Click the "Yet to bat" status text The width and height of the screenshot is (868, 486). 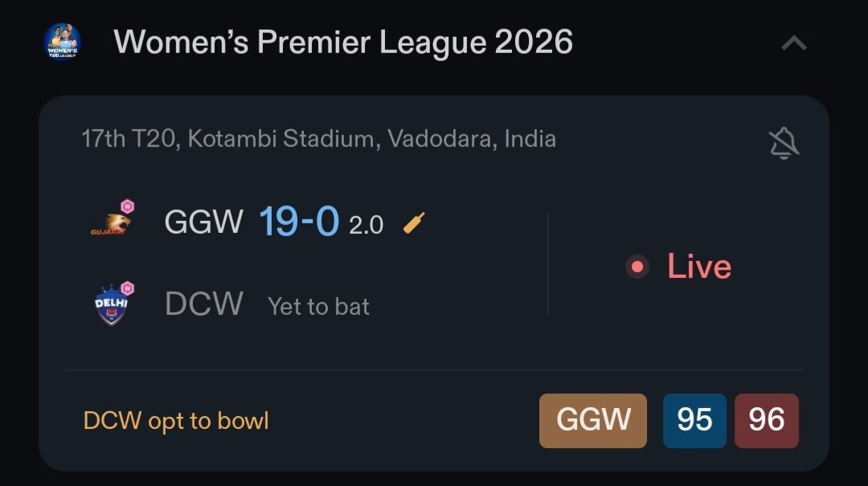point(318,306)
